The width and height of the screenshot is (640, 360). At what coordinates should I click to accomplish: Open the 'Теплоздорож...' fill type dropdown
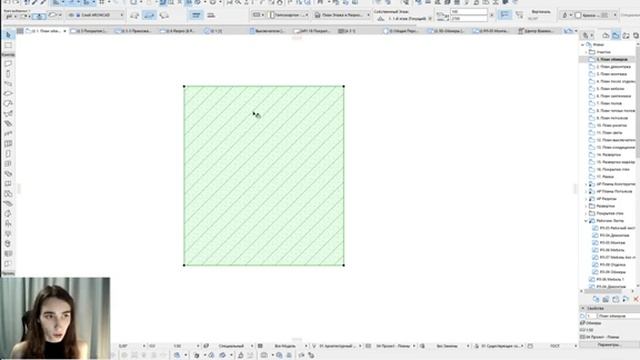point(289,15)
